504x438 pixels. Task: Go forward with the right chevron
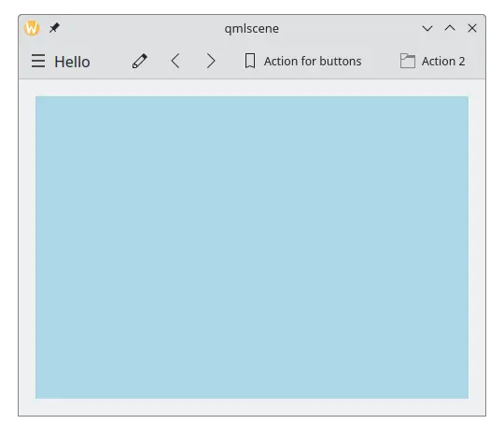pos(211,61)
